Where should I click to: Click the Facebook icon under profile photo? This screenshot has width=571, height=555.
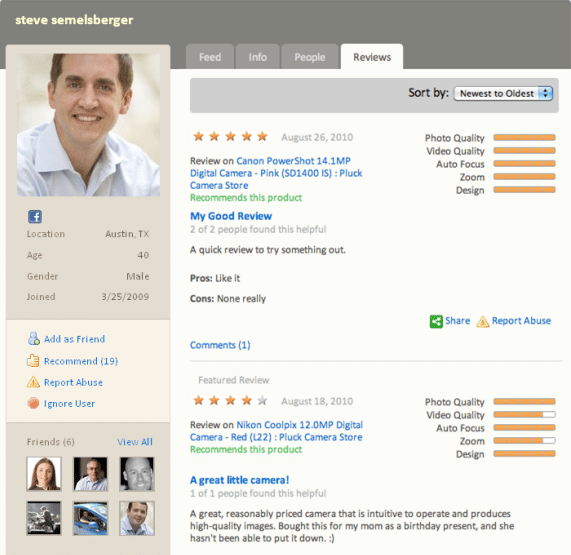[35, 217]
